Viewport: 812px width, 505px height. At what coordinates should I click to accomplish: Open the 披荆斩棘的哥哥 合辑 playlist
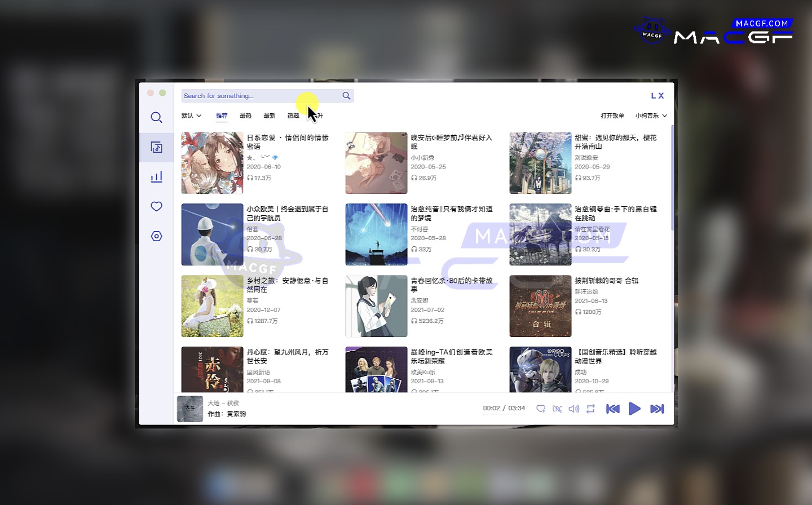click(606, 281)
